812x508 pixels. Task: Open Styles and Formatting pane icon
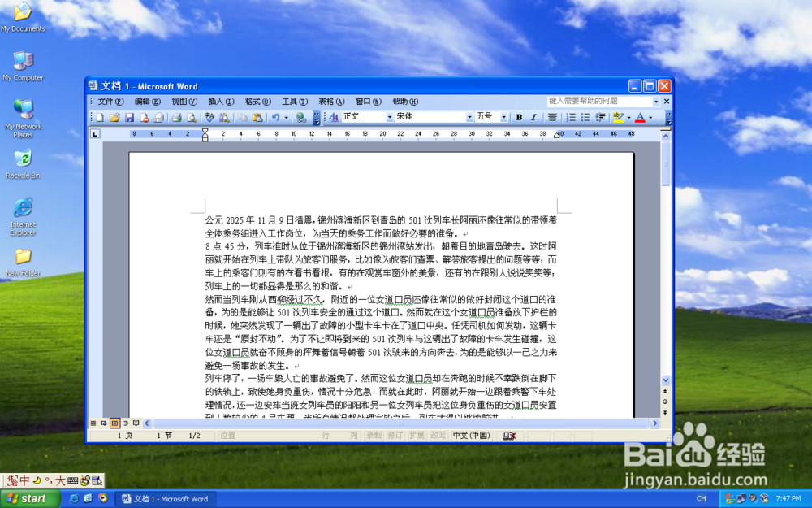point(334,118)
